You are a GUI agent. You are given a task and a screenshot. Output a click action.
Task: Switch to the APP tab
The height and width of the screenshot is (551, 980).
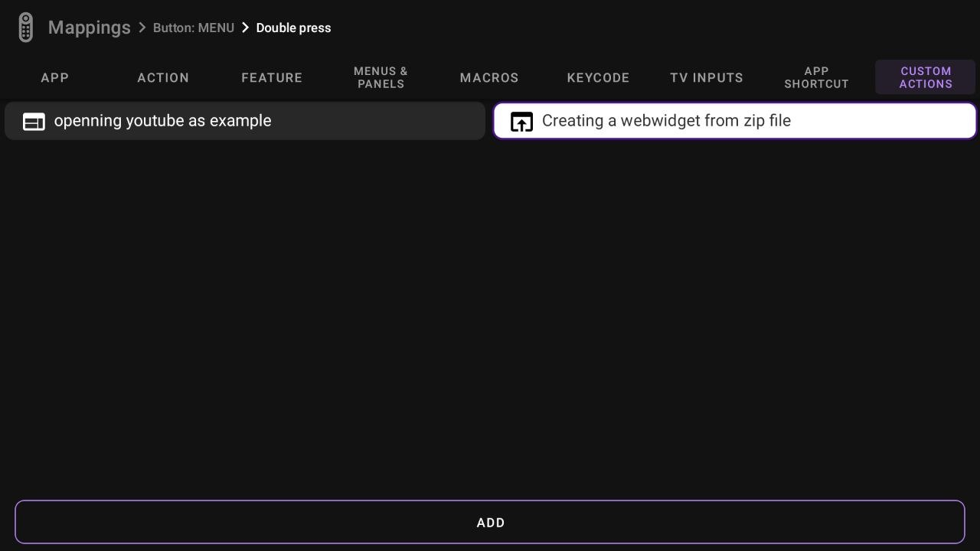tap(55, 77)
